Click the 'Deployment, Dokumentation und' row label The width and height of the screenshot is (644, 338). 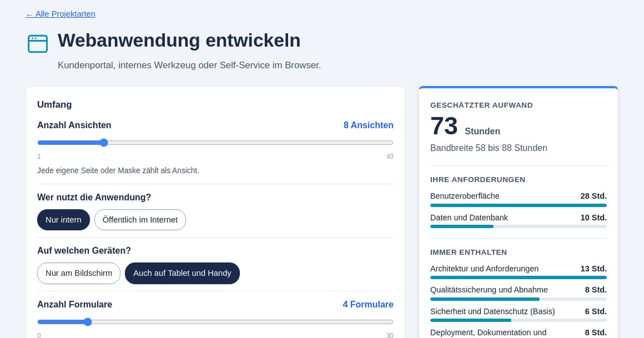click(488, 333)
